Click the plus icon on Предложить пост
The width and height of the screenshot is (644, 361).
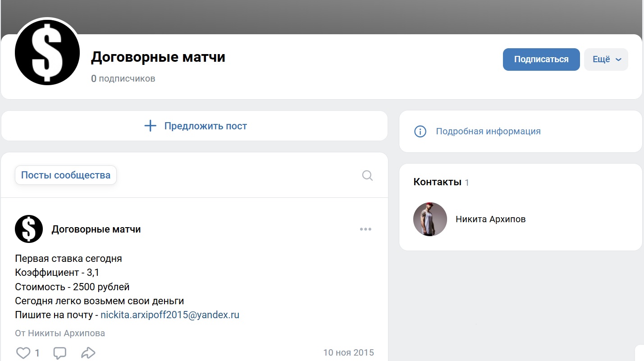coord(150,126)
